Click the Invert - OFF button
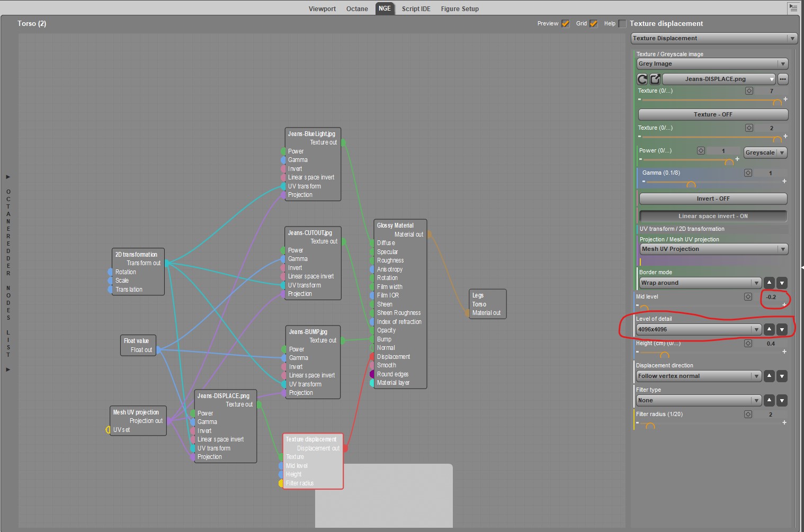The width and height of the screenshot is (804, 532). tap(713, 199)
